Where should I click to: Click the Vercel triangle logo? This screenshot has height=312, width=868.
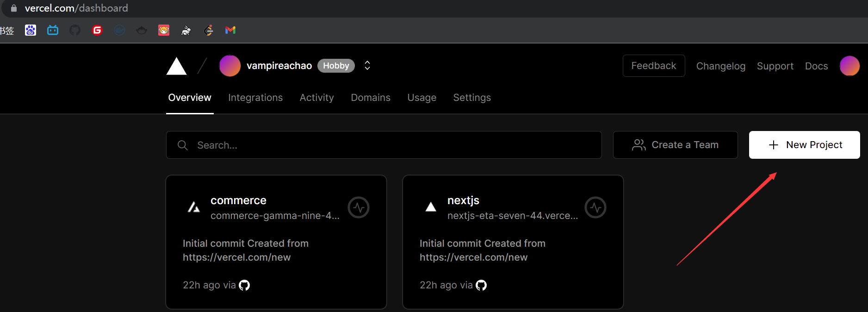(x=176, y=66)
